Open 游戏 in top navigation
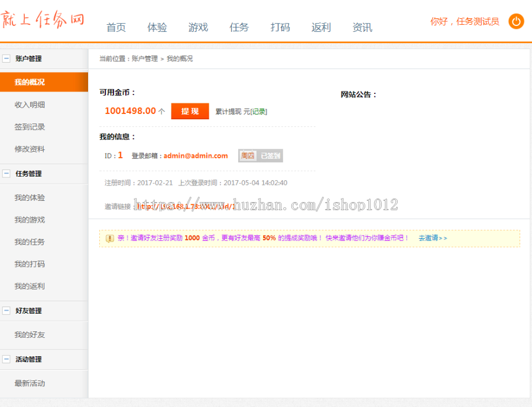 coord(198,27)
